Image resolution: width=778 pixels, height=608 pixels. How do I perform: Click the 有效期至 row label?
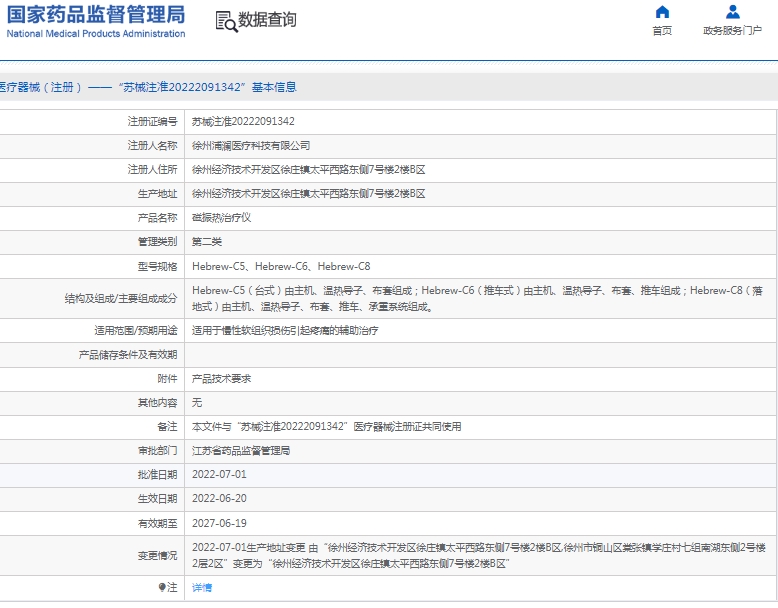pos(157,523)
